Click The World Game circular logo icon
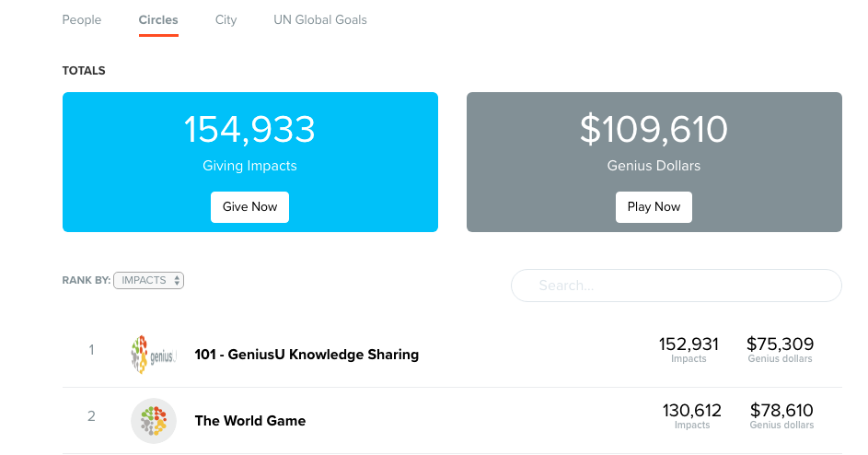Image resolution: width=868 pixels, height=455 pixels. pos(154,421)
